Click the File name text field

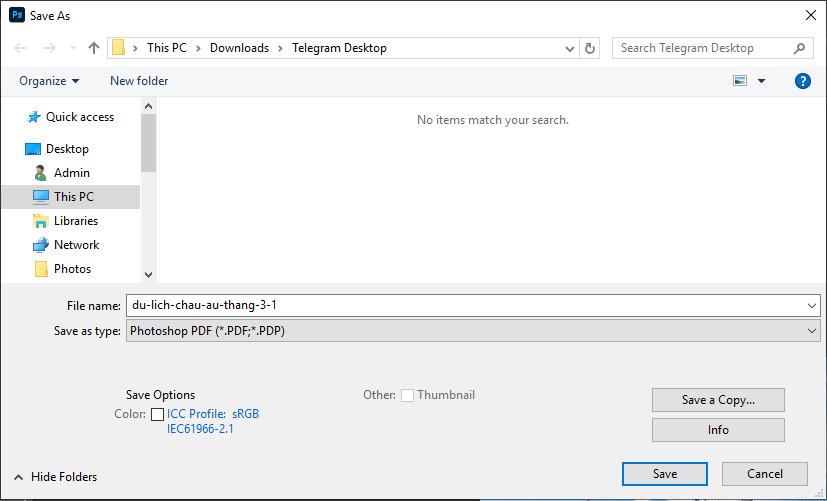(466, 305)
